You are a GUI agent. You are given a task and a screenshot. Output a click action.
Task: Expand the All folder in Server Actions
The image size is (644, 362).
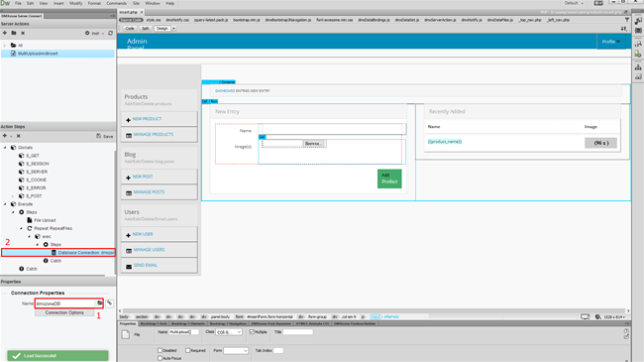5,46
